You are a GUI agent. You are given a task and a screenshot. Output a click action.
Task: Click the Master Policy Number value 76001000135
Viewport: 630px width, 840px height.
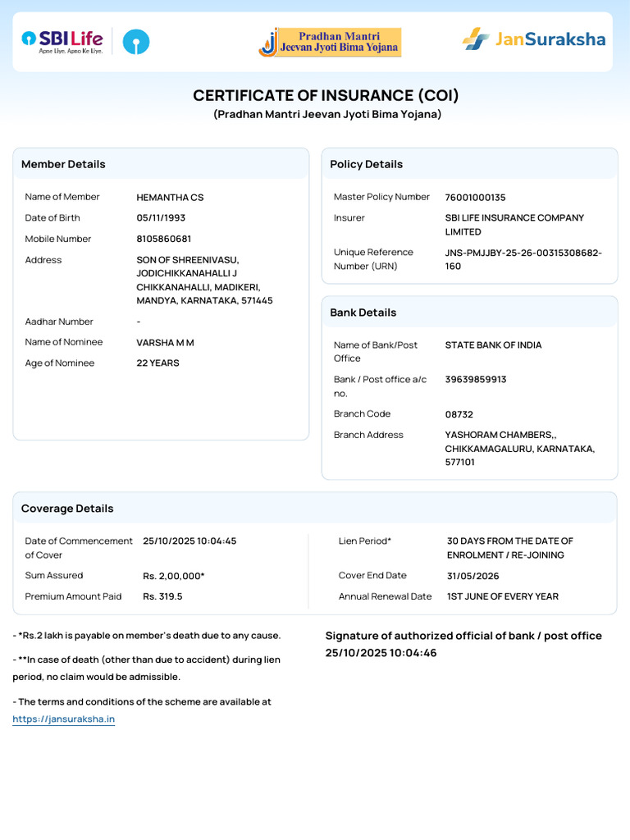(x=475, y=198)
